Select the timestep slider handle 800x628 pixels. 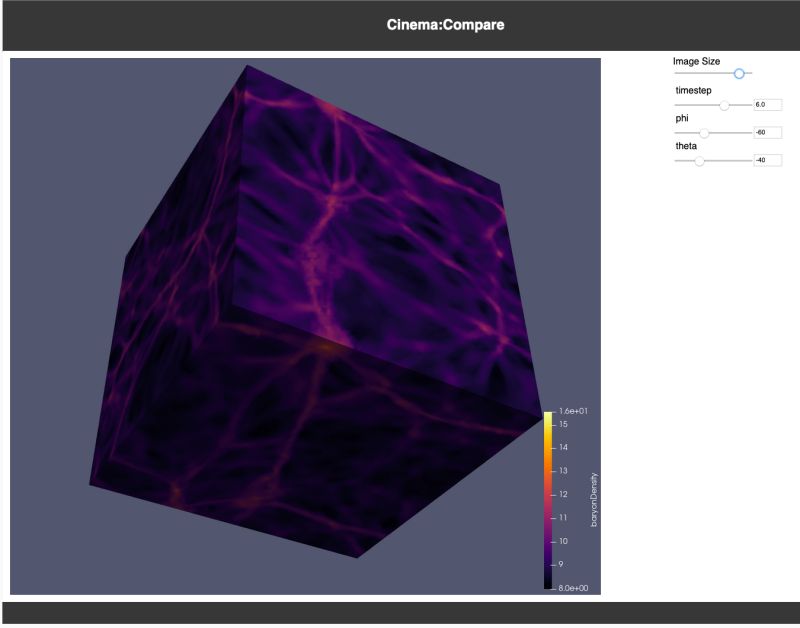pyautogui.click(x=724, y=104)
